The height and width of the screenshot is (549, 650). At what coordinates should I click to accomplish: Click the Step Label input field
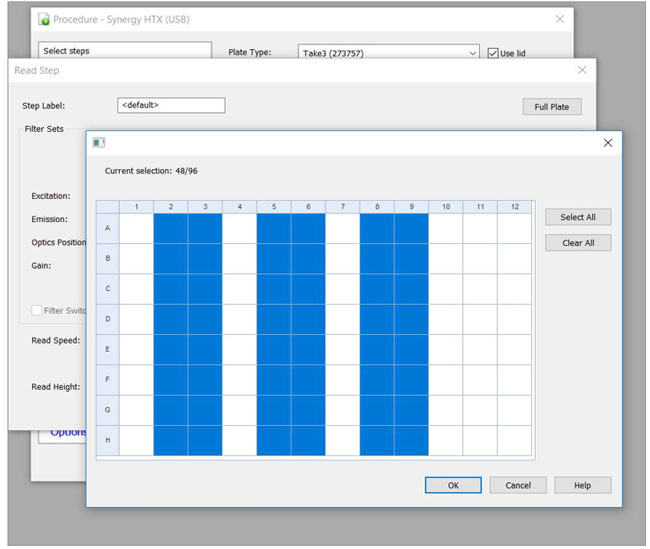pos(170,105)
